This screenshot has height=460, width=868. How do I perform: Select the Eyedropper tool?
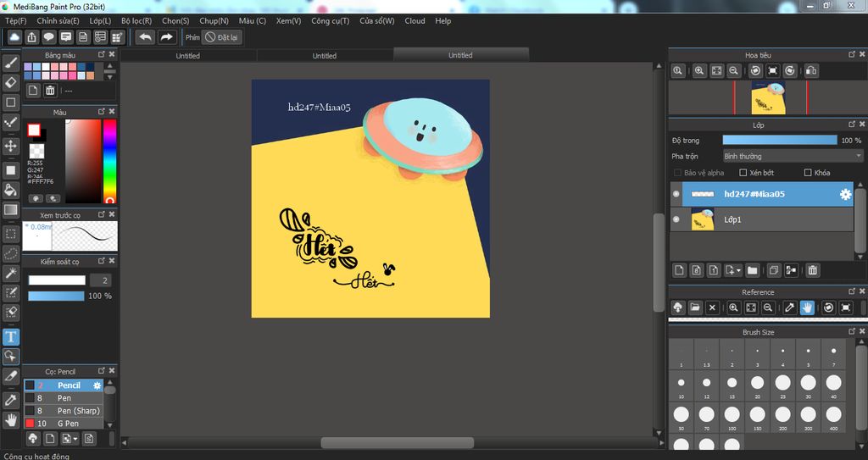click(10, 400)
